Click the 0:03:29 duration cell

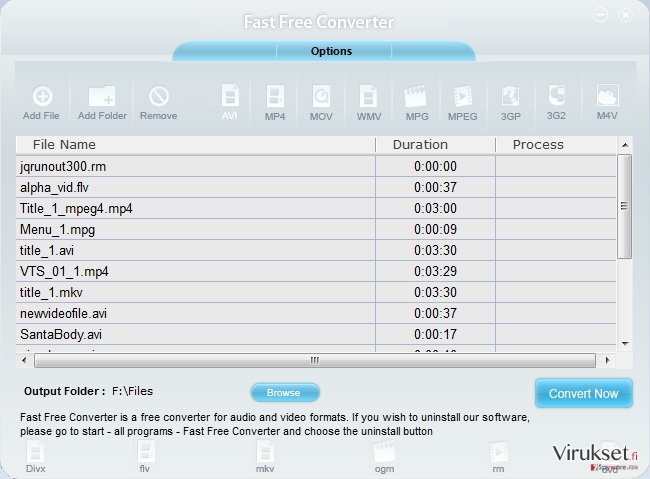pyautogui.click(x=435, y=271)
